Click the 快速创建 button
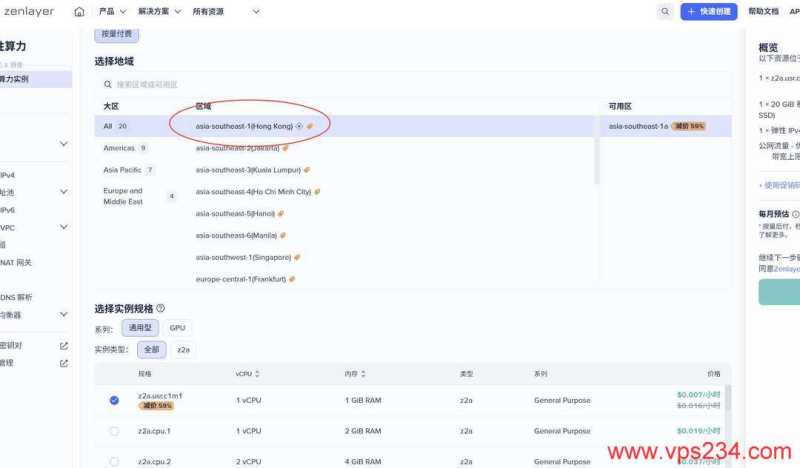This screenshot has height=468, width=800. click(709, 11)
